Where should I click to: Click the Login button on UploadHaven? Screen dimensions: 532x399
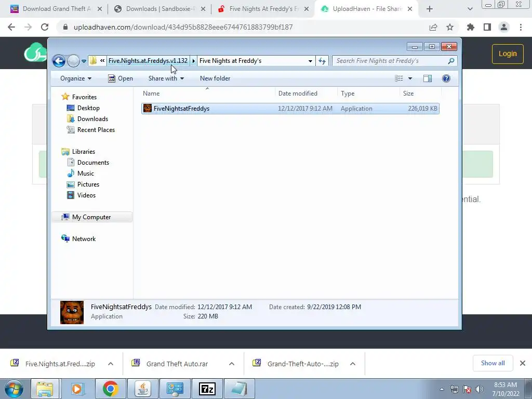coord(508,54)
